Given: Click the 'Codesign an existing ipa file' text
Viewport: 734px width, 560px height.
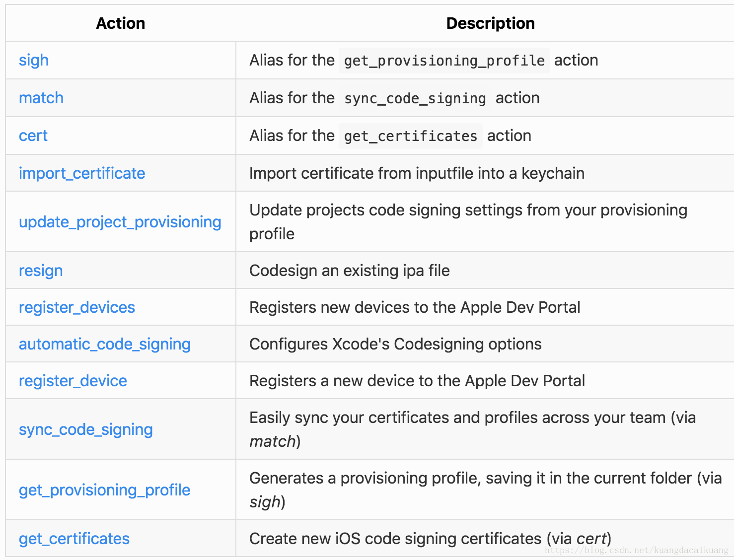Looking at the screenshot, I should pos(349,271).
